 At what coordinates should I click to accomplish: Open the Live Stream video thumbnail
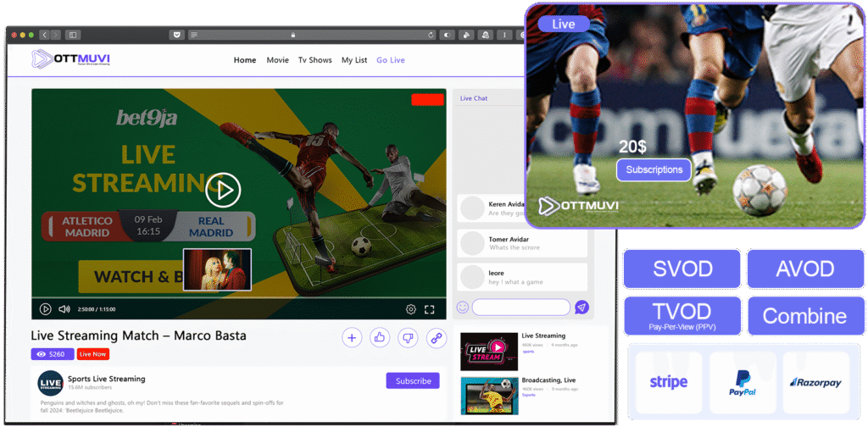[x=489, y=352]
